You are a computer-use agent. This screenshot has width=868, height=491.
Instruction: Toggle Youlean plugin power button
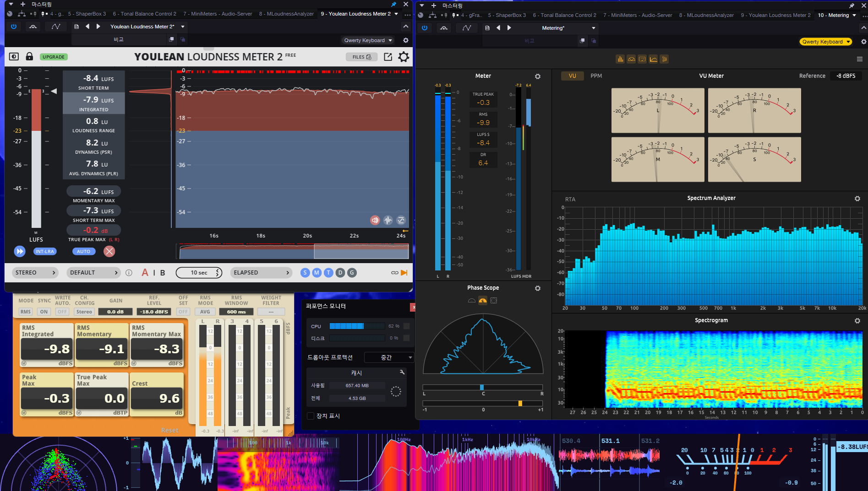[14, 27]
